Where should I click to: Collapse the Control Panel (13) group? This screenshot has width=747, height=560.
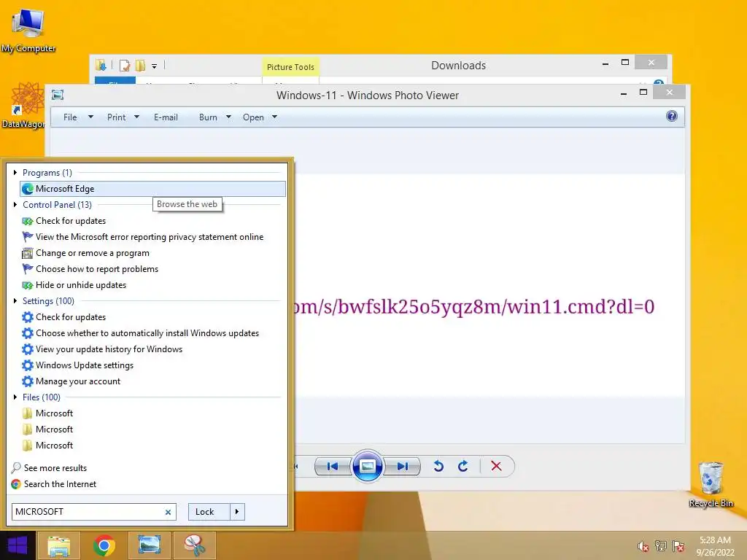pyautogui.click(x=15, y=205)
